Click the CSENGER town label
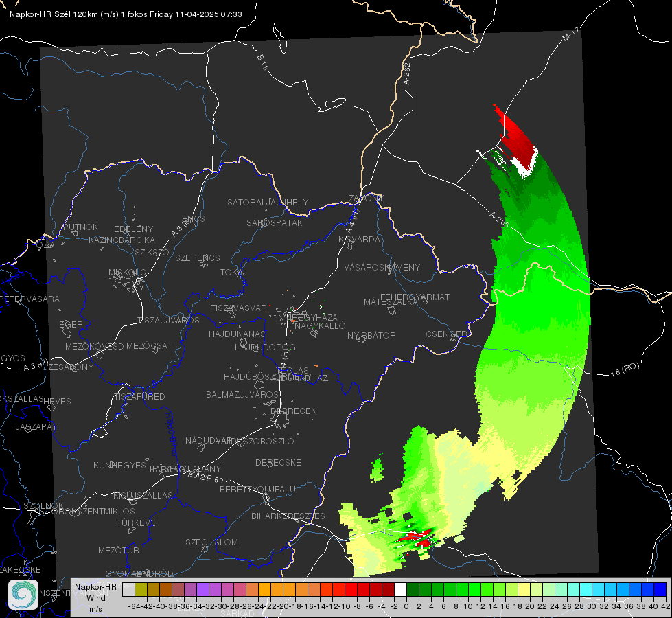 [446, 334]
